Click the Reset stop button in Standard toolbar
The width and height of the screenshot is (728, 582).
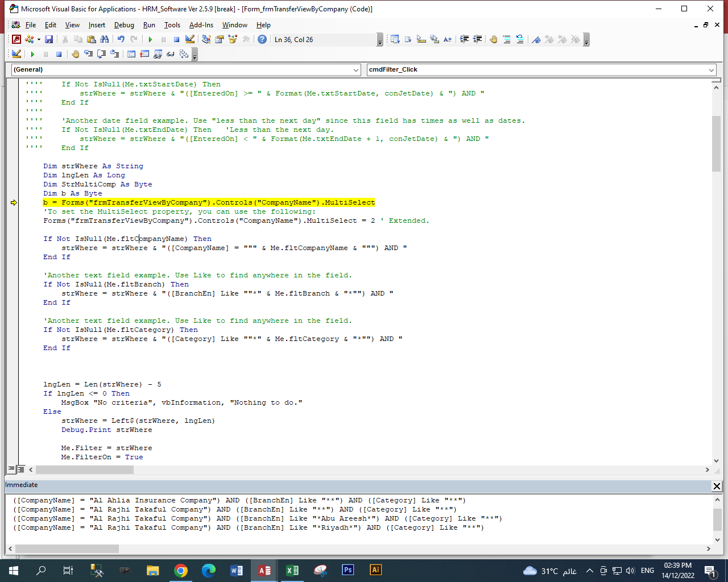tap(176, 39)
